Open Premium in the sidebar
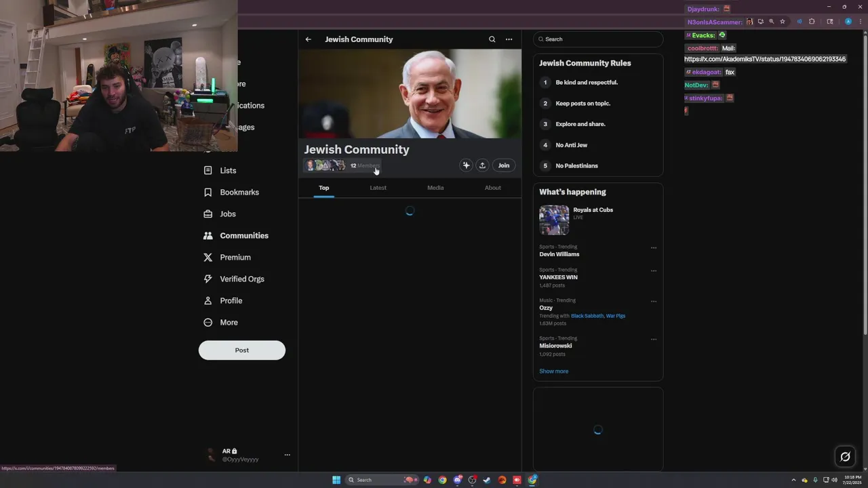This screenshot has width=868, height=488. click(x=228, y=258)
